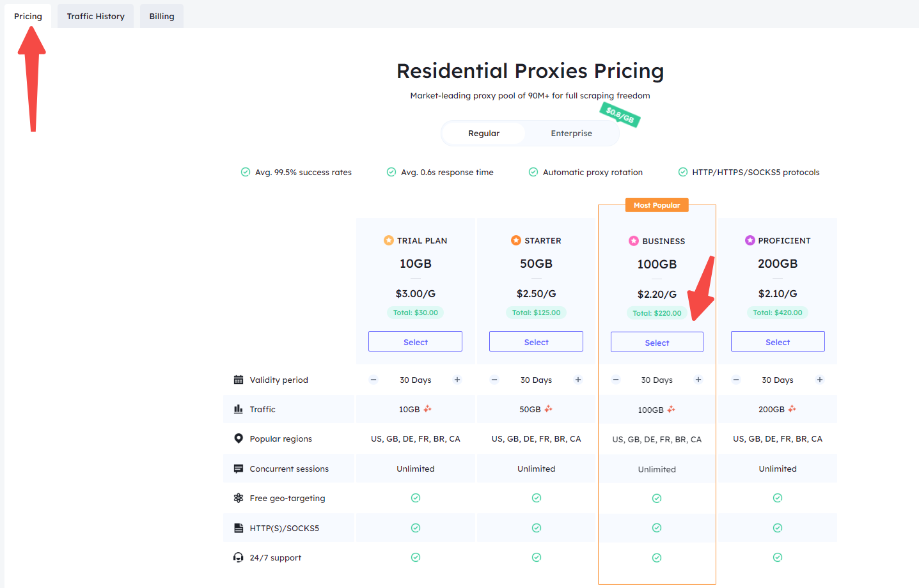
Task: Click the sparkle icon beside 100GB traffic
Action: pos(671,409)
